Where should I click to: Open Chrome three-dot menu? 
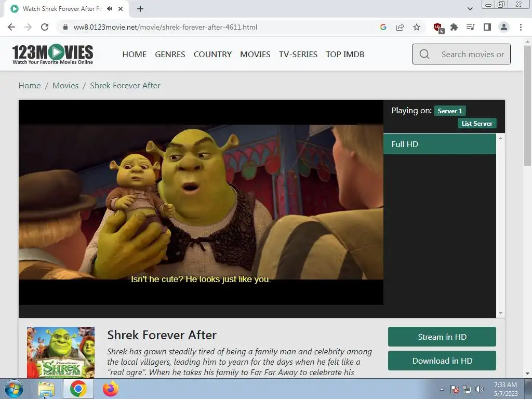point(521,27)
